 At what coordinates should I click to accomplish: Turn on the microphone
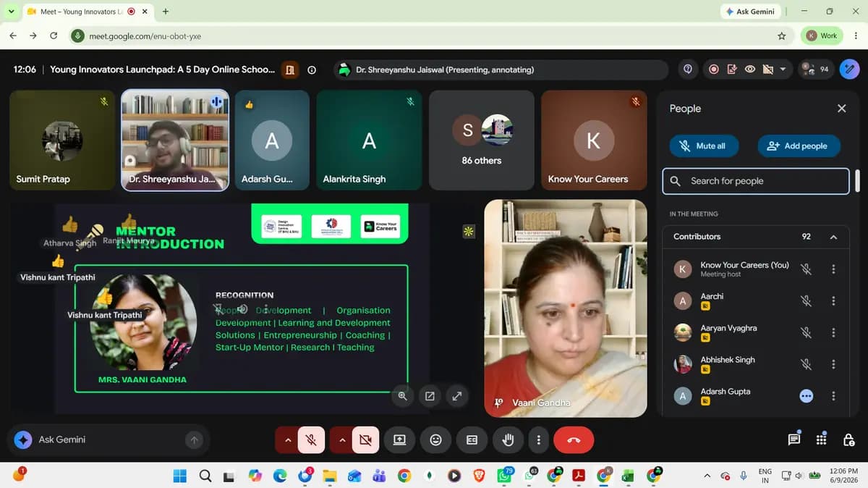coord(311,439)
